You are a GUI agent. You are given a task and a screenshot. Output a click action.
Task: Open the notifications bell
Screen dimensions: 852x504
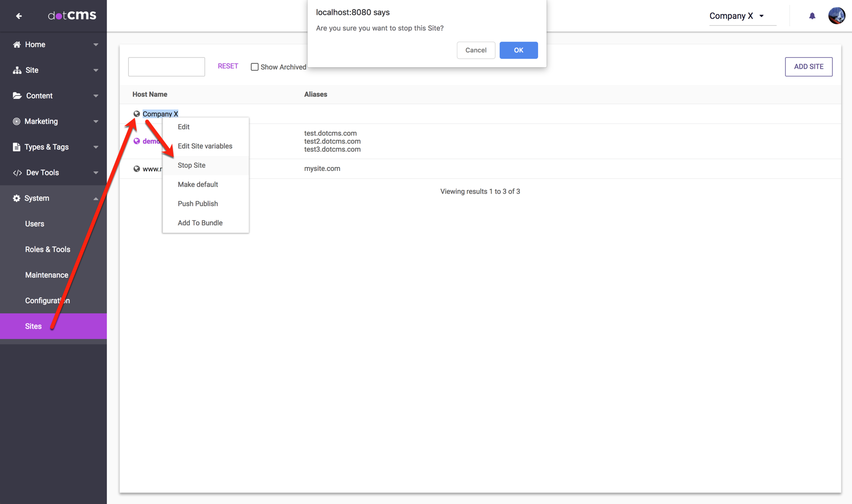pos(812,16)
